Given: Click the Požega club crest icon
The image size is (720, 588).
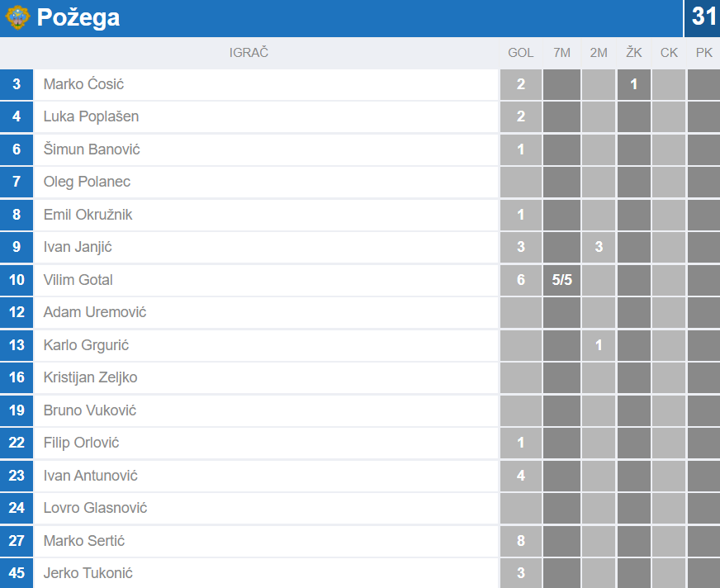Looking at the screenshot, I should tap(17, 17).
